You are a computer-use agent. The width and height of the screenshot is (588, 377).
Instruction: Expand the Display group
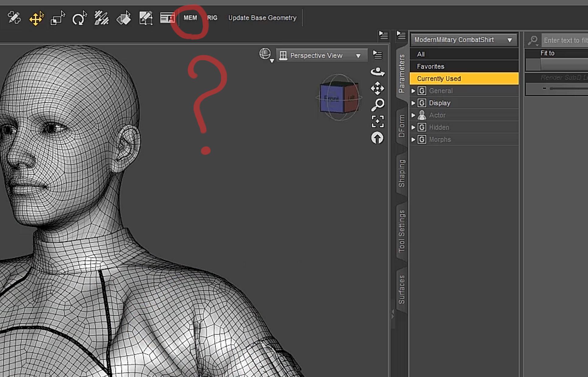point(413,103)
